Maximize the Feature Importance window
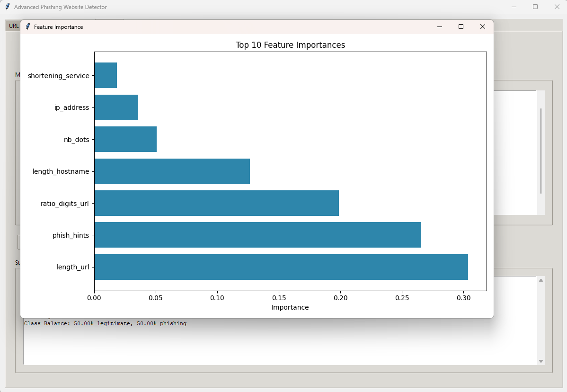The height and width of the screenshot is (392, 567). [461, 27]
